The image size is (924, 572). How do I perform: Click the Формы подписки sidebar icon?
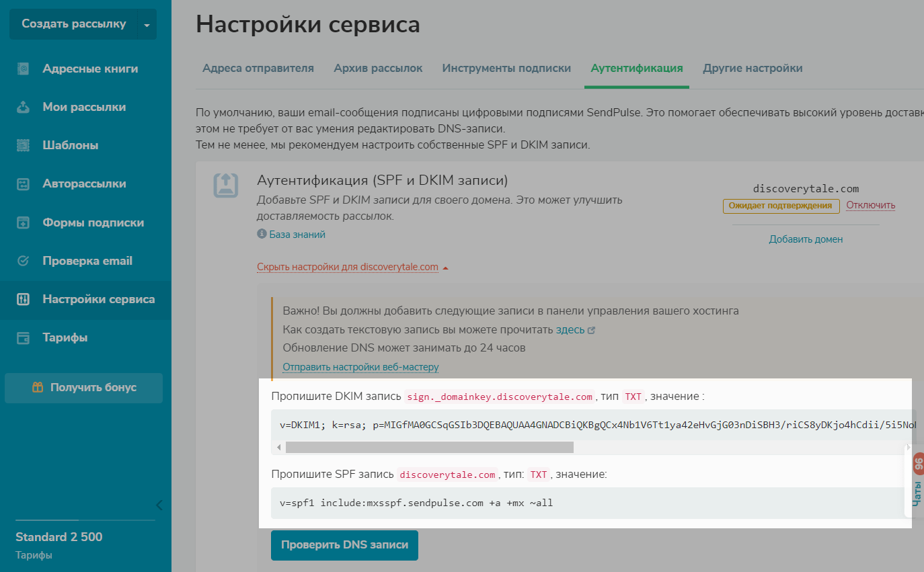point(24,222)
